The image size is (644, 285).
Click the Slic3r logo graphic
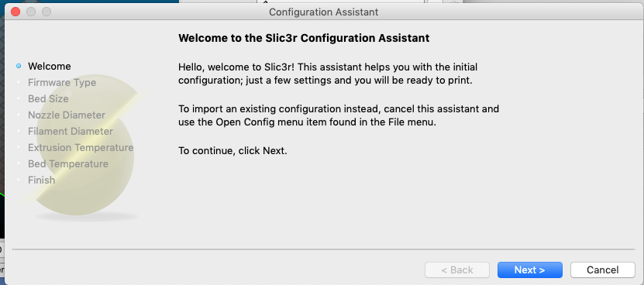click(x=84, y=146)
